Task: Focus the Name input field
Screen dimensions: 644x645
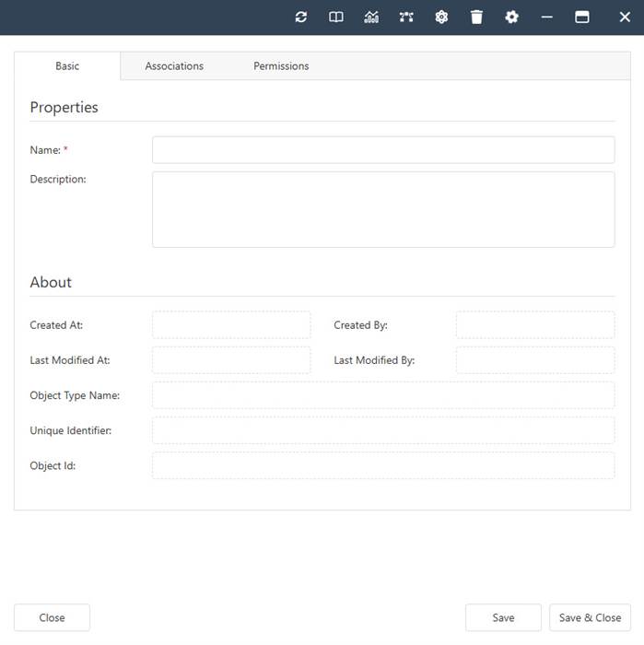Action: click(383, 150)
